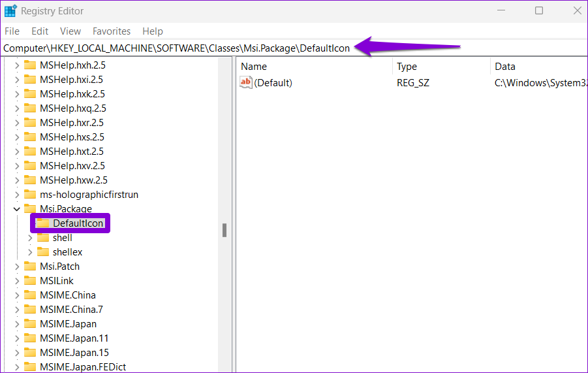Viewport: 588px width, 373px height.
Task: Expand the shell subkey
Action: [30, 238]
